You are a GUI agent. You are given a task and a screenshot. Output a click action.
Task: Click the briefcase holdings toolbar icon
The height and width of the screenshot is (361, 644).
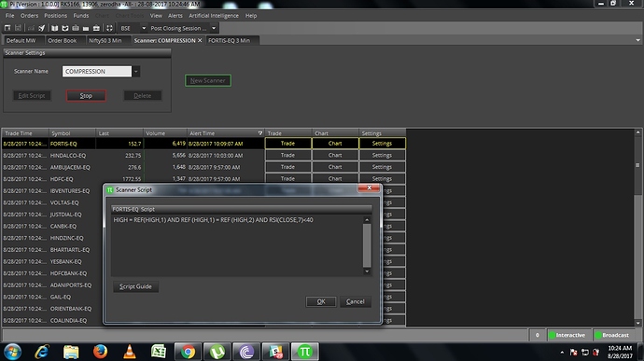pyautogui.click(x=96, y=28)
